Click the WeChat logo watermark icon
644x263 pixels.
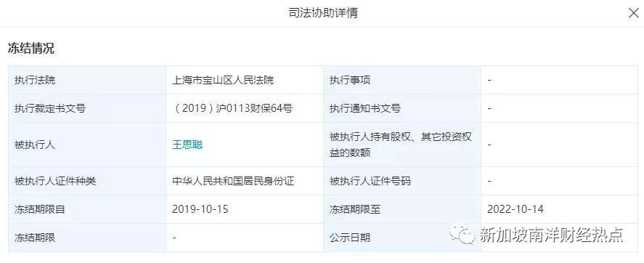[x=462, y=234]
